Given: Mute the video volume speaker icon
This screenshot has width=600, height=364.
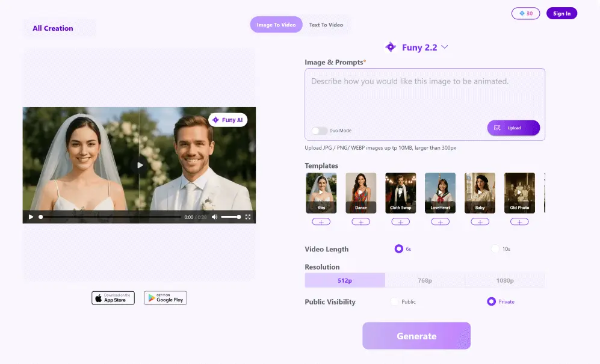Looking at the screenshot, I should (215, 217).
